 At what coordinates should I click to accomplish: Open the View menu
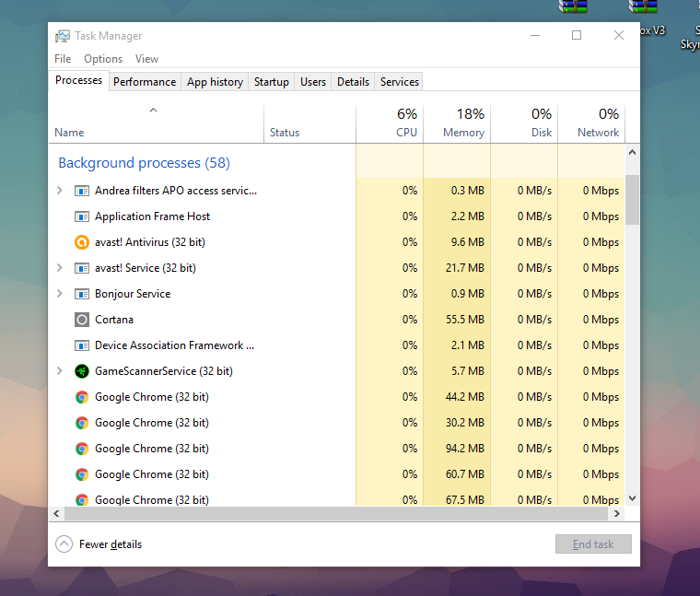click(x=146, y=59)
